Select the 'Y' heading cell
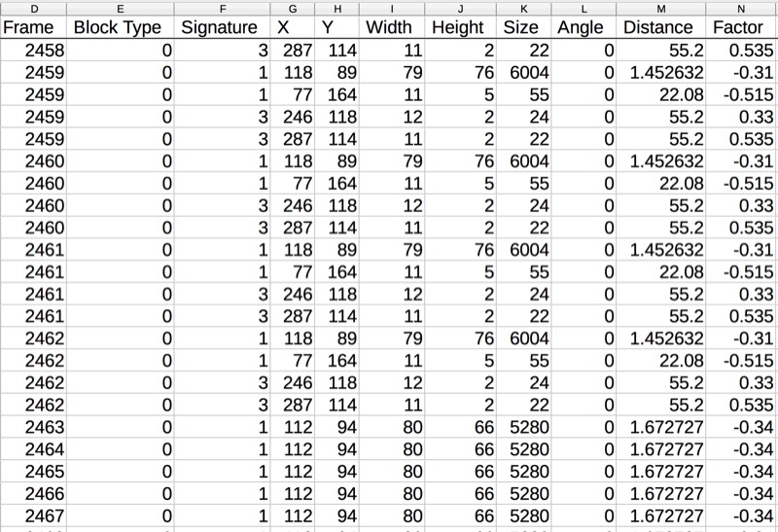 (336, 27)
